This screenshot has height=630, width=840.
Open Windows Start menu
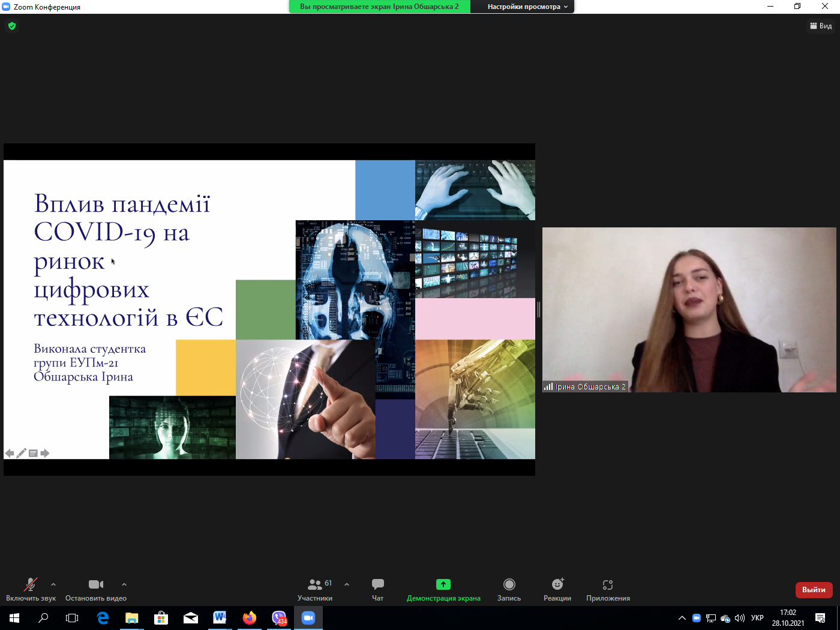pos(14,618)
